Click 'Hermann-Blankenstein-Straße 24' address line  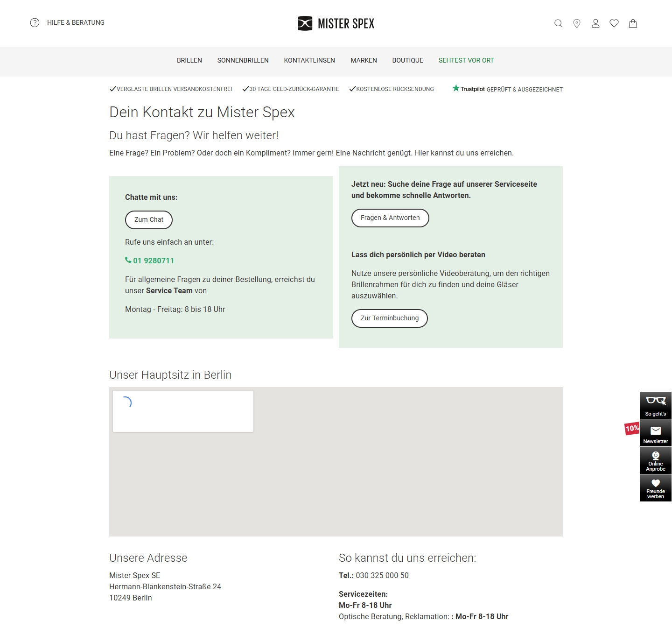(x=165, y=586)
